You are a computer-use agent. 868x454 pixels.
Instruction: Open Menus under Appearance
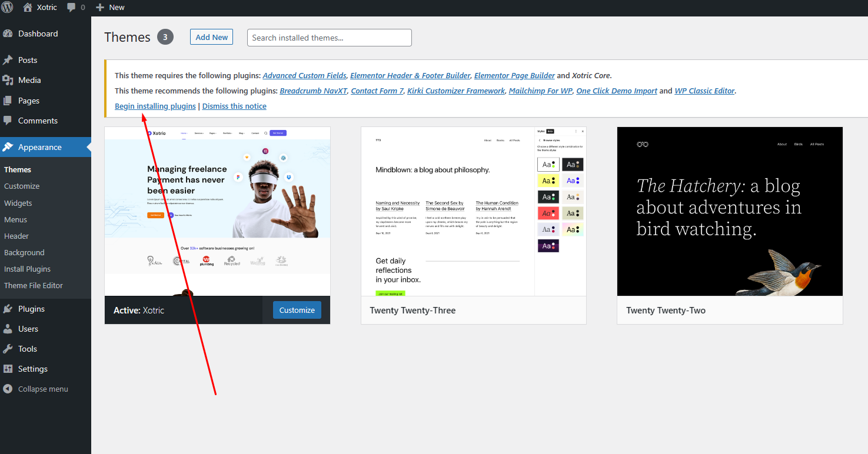point(16,219)
